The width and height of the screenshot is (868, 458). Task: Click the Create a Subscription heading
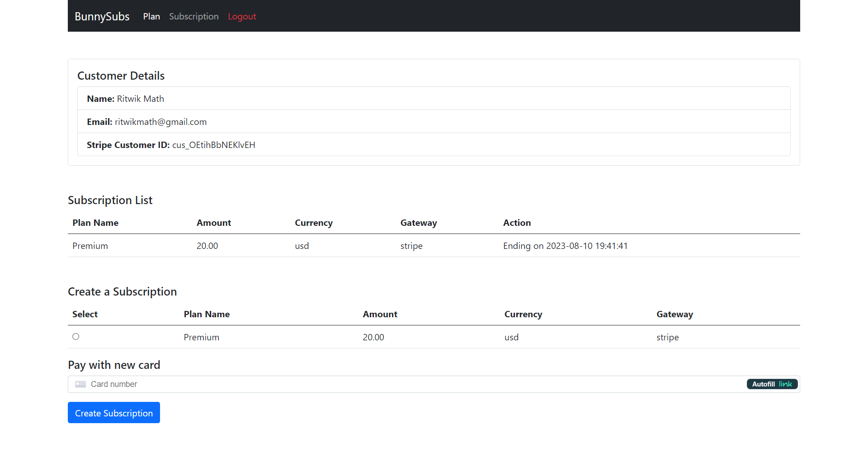(x=122, y=291)
